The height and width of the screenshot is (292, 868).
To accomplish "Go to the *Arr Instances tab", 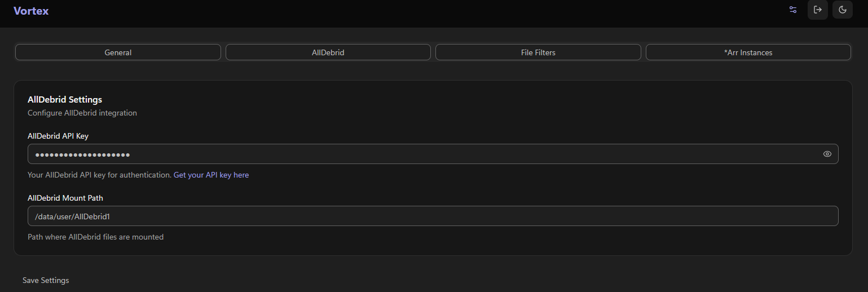I will (x=748, y=52).
